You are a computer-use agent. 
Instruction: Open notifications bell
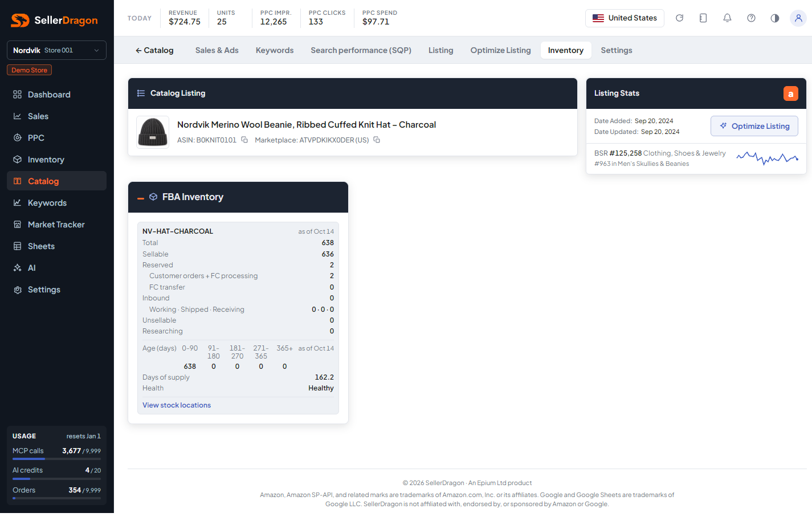coord(727,18)
